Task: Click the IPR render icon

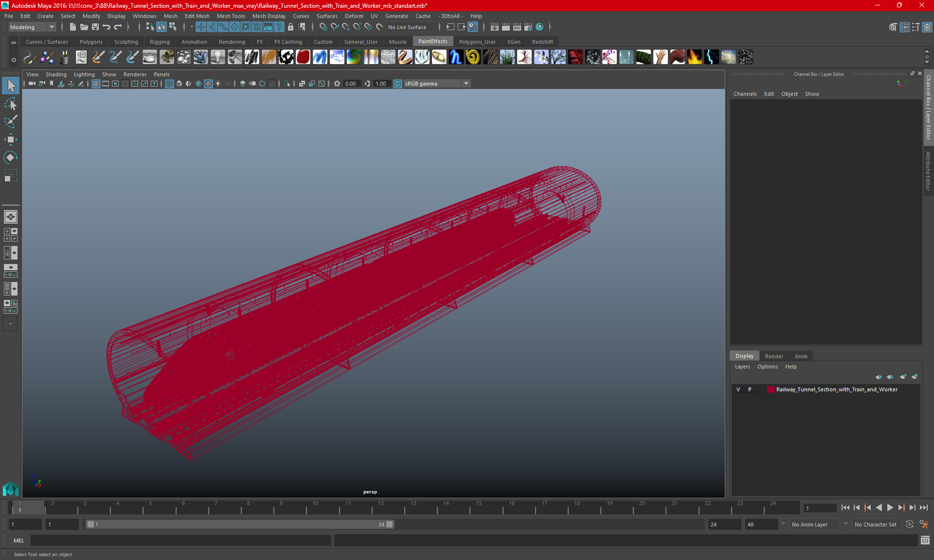Action: coord(517,27)
